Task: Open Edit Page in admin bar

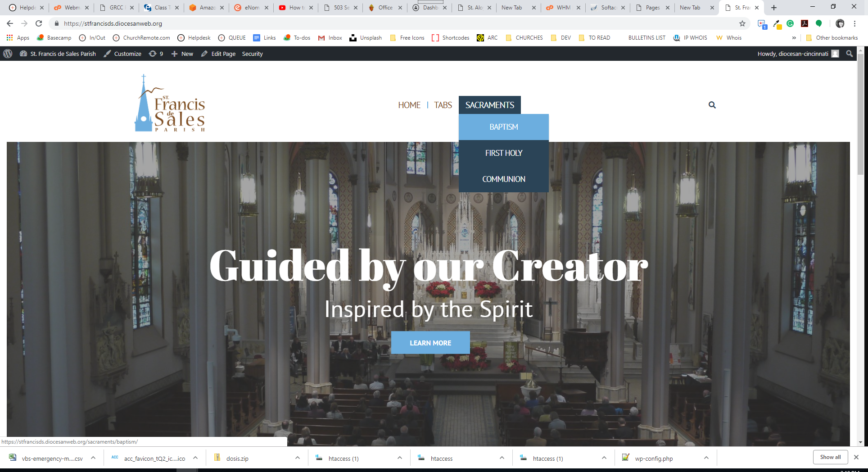Action: pyautogui.click(x=218, y=54)
